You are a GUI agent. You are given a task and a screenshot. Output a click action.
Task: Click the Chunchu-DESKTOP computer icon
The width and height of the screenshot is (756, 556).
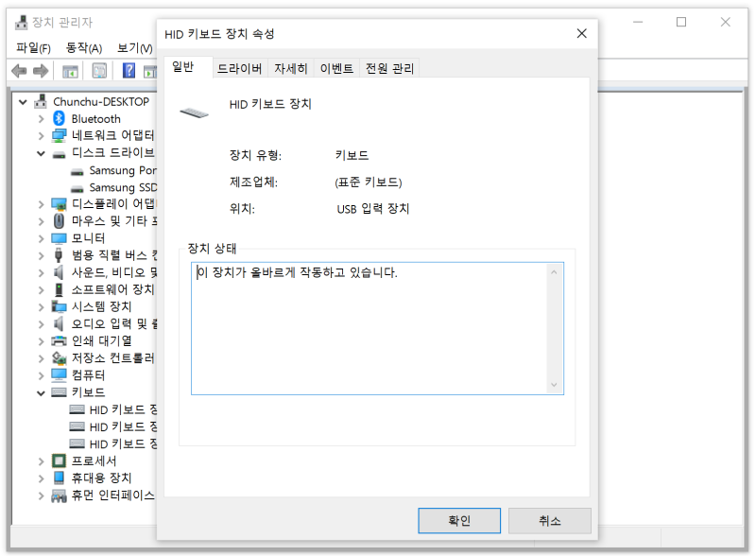click(x=41, y=101)
